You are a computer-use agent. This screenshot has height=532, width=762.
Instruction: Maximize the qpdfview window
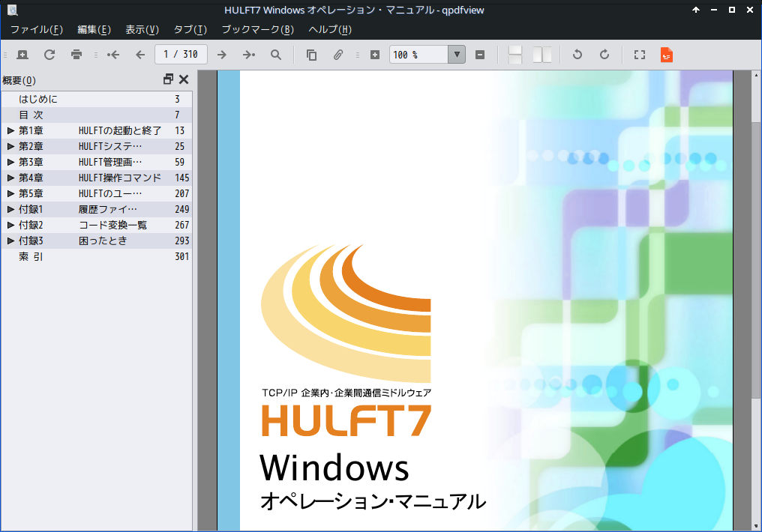732,10
